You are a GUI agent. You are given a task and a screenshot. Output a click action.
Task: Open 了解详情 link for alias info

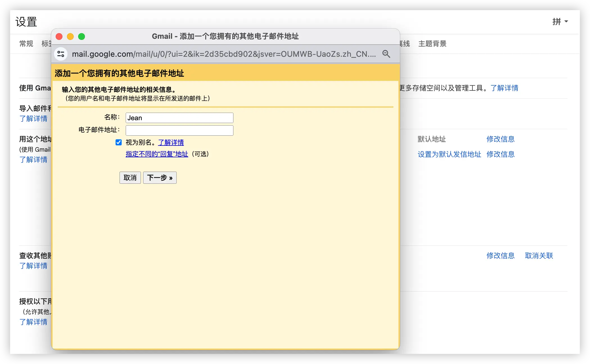point(171,142)
